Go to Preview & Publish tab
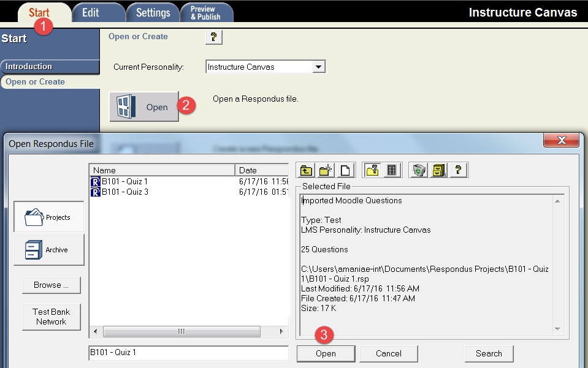The width and height of the screenshot is (588, 368). coord(205,13)
